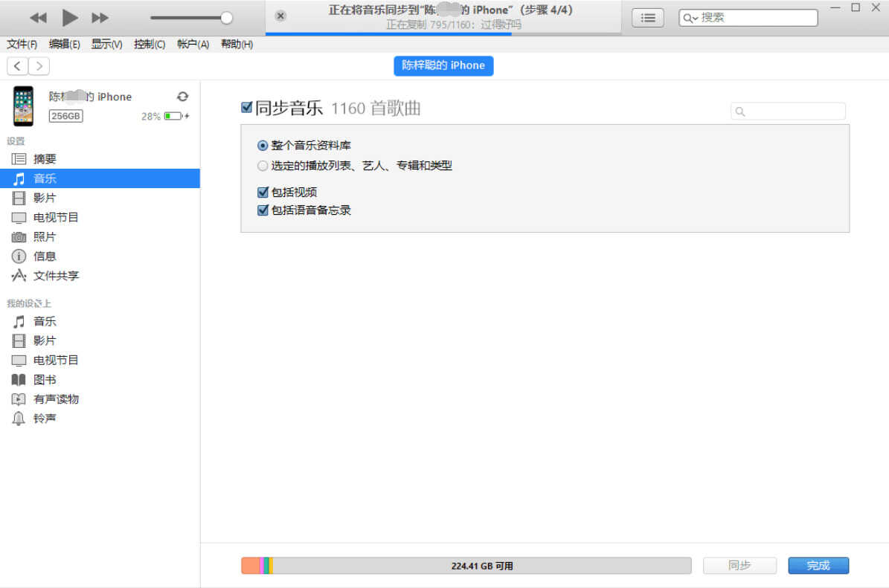Maximize the iTunes window
The height and width of the screenshot is (588, 889).
click(x=856, y=8)
